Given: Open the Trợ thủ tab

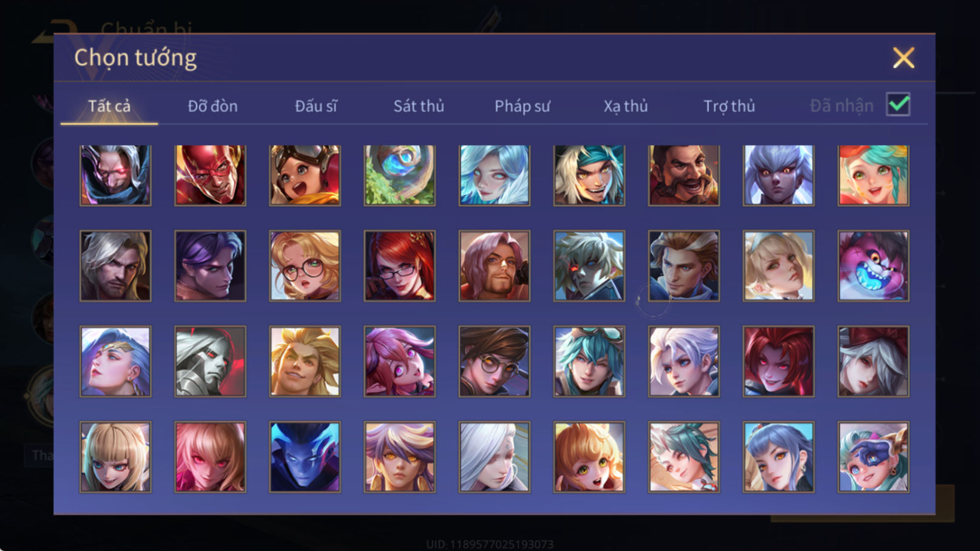Looking at the screenshot, I should pos(729,106).
